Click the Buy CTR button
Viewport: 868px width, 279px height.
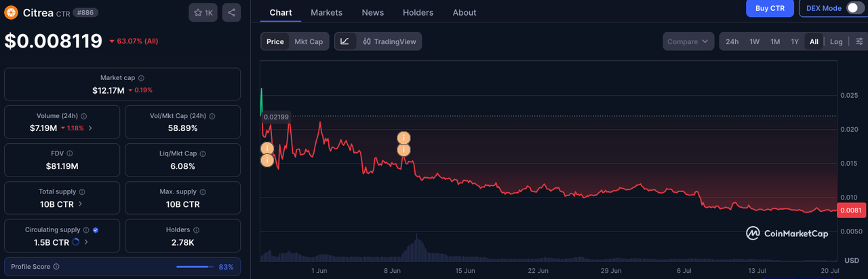[x=770, y=8]
